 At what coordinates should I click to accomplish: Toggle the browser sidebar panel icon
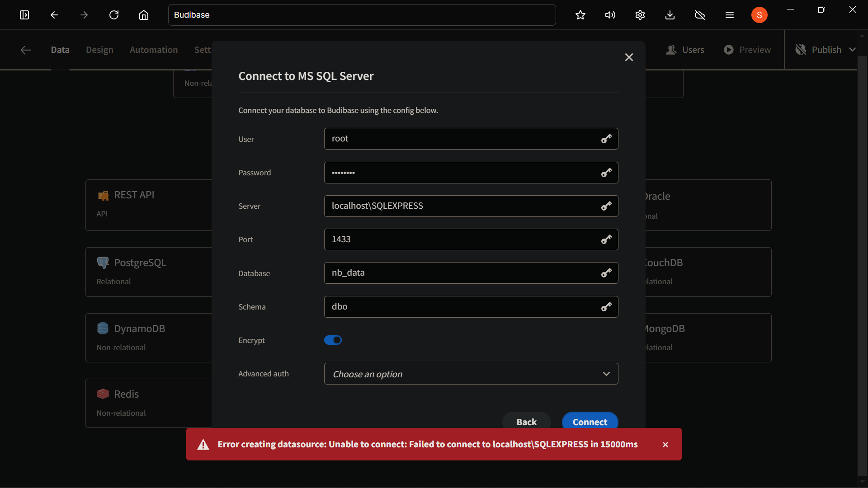click(x=24, y=15)
